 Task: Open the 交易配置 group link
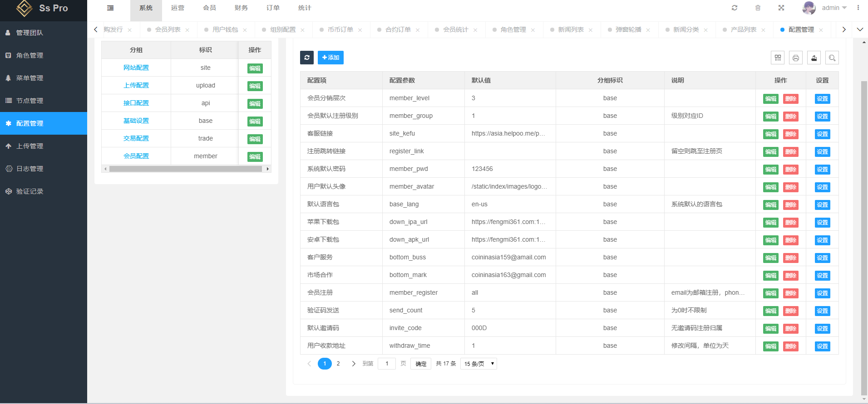tap(136, 138)
